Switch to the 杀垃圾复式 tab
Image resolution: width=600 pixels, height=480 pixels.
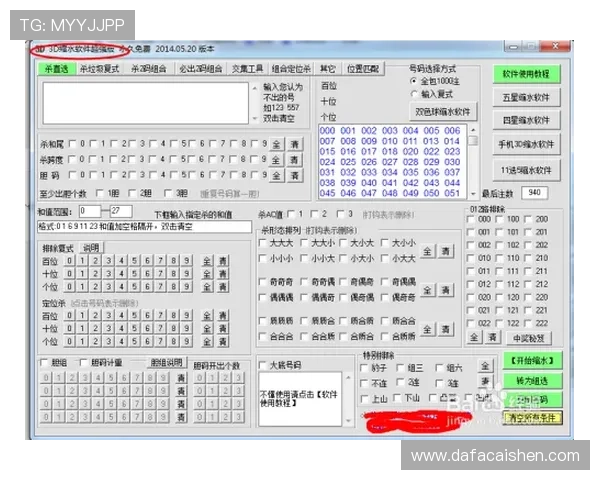tap(99, 69)
